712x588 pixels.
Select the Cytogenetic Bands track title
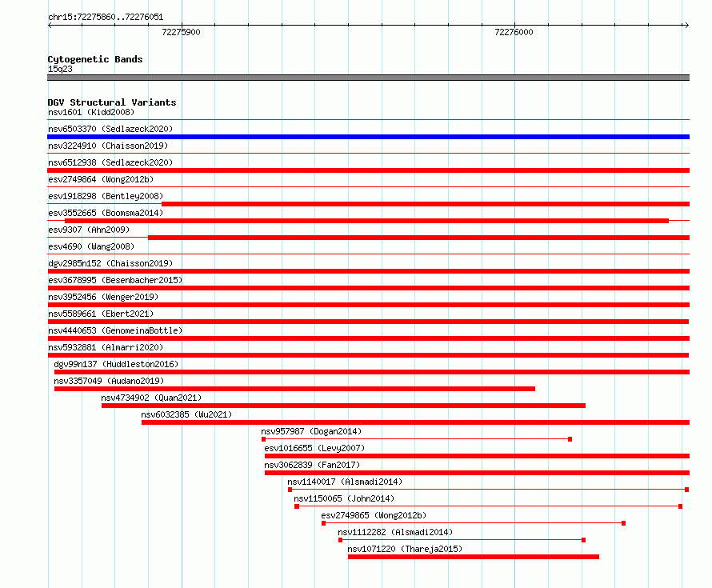(95, 59)
